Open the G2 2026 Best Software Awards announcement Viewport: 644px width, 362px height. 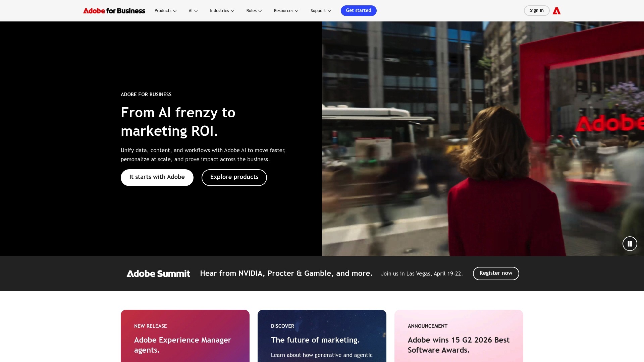tap(459, 345)
